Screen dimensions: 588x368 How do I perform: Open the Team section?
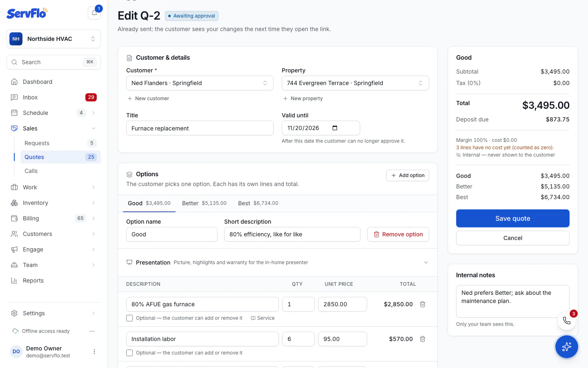click(x=53, y=265)
